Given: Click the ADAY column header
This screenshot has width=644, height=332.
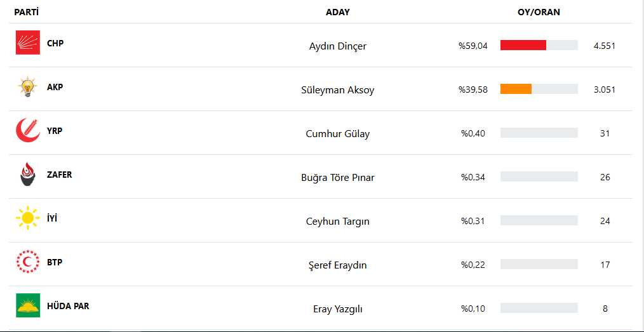Looking at the screenshot, I should coord(337,12).
